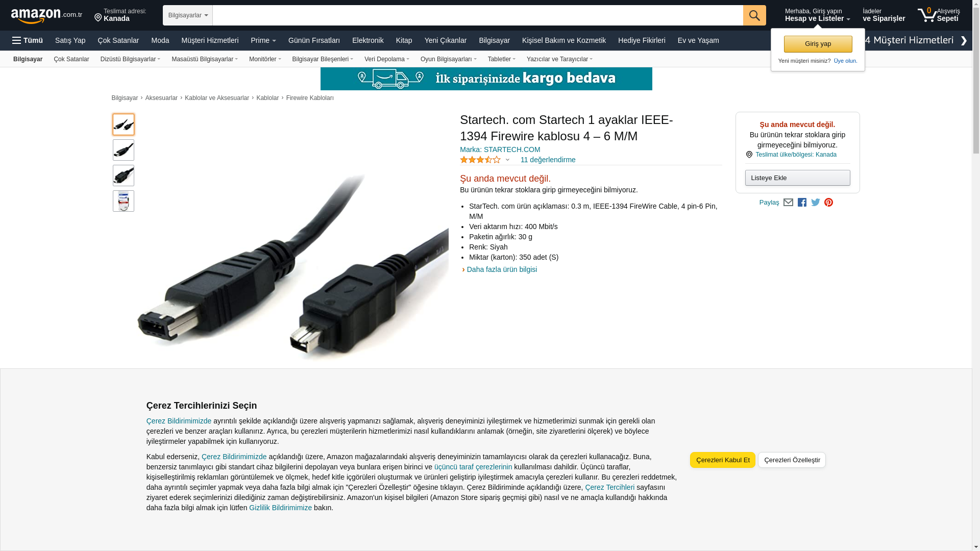Expand the Hesap ve Listeler menu
This screenshot has width=980, height=551.
(x=817, y=15)
